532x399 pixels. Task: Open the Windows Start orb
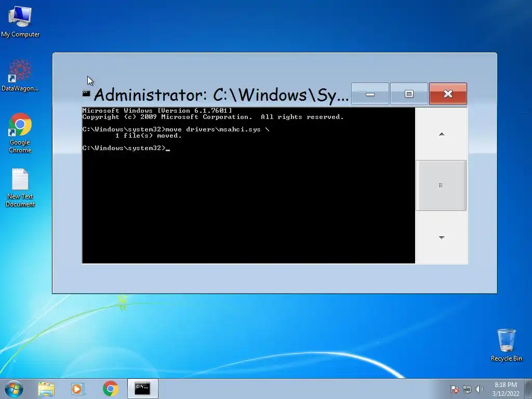(x=14, y=389)
